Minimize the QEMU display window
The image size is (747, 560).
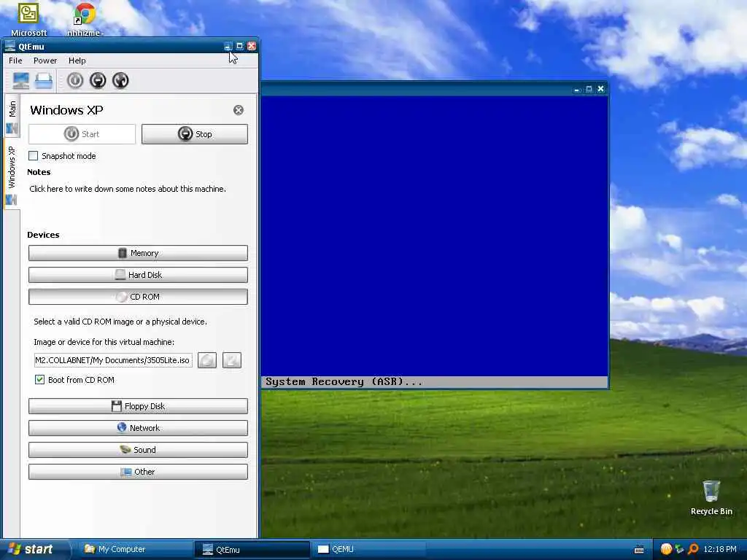pyautogui.click(x=577, y=89)
